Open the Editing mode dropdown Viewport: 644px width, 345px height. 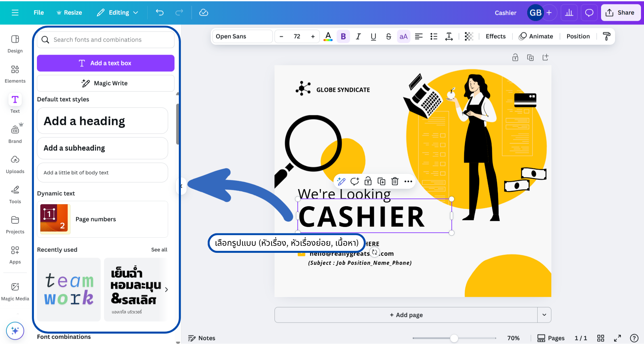click(x=118, y=13)
